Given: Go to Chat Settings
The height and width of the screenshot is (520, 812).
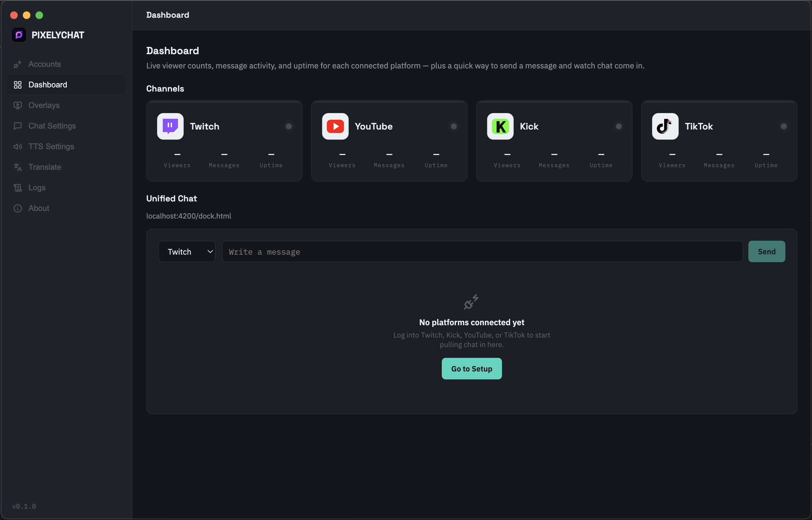Looking at the screenshot, I should click(66, 126).
